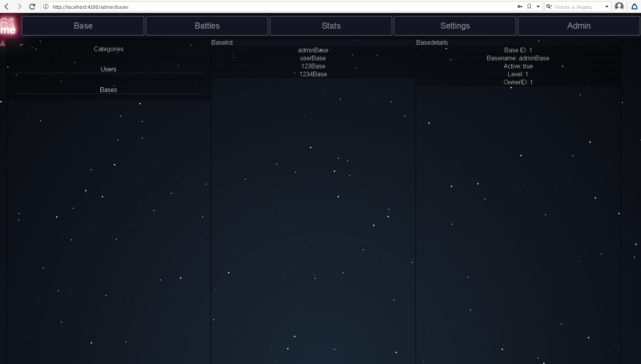Click the Basedetails panel title
The width and height of the screenshot is (641, 364).
click(x=432, y=42)
